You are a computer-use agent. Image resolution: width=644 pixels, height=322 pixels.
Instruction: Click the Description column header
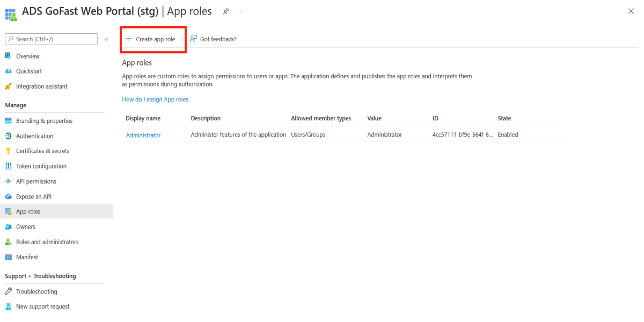(x=206, y=118)
